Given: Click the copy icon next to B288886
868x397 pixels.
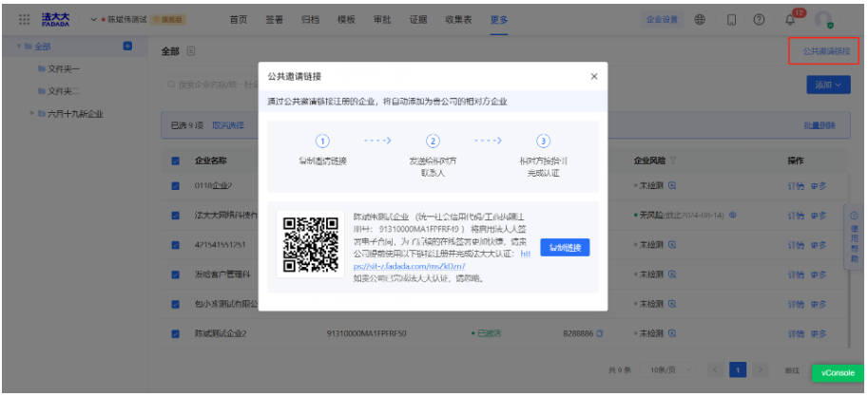Looking at the screenshot, I should (599, 333).
